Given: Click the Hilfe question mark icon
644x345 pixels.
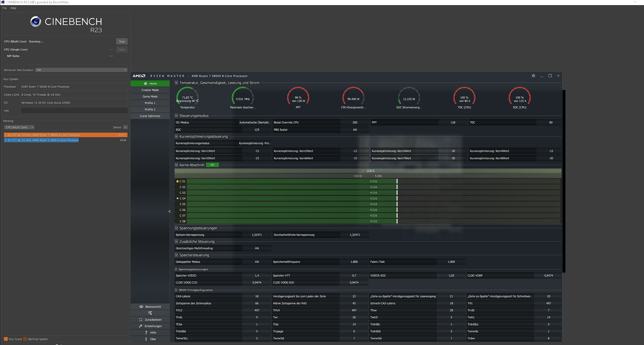Looking at the screenshot, I should [x=146, y=332].
